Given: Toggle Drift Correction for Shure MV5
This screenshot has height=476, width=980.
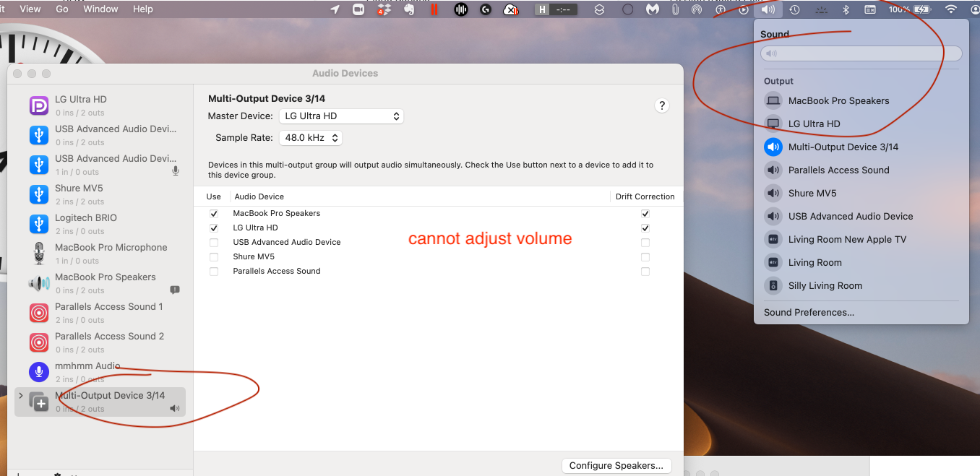Looking at the screenshot, I should coord(645,257).
